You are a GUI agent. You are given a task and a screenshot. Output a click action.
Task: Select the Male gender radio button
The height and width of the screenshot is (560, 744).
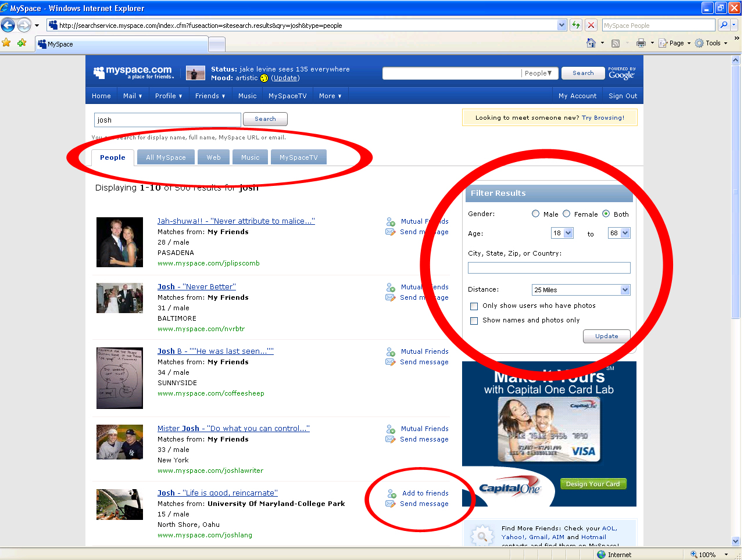pos(535,214)
